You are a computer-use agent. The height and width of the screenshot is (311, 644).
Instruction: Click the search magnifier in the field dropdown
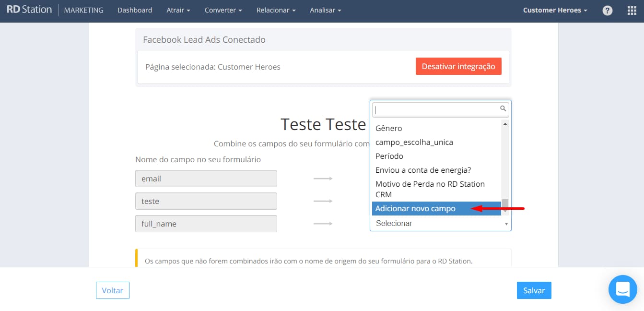pos(503,109)
